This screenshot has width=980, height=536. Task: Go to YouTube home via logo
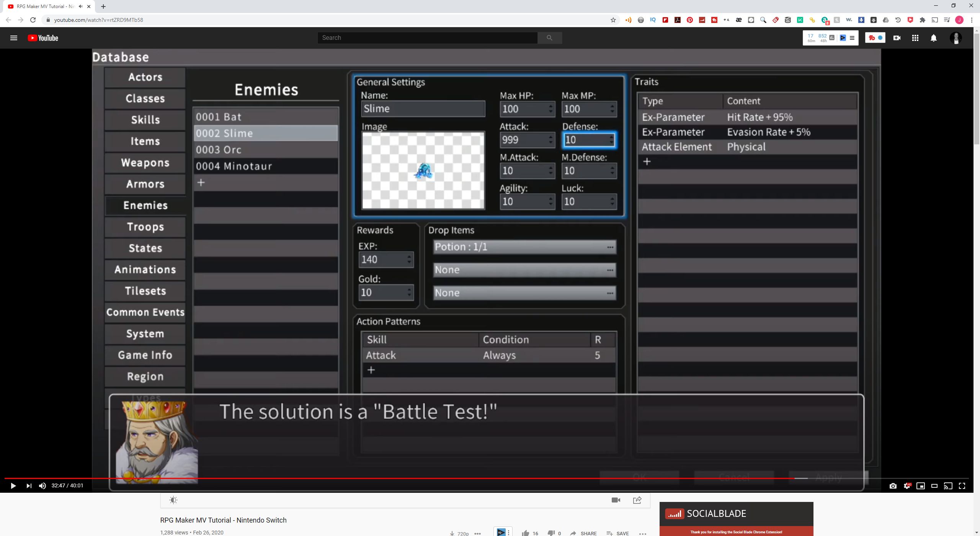coord(43,38)
